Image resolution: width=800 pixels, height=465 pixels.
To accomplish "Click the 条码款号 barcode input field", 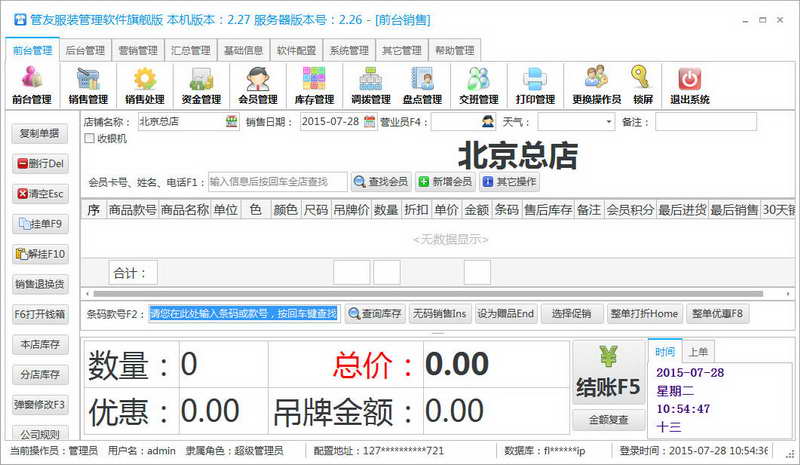I will point(244,314).
